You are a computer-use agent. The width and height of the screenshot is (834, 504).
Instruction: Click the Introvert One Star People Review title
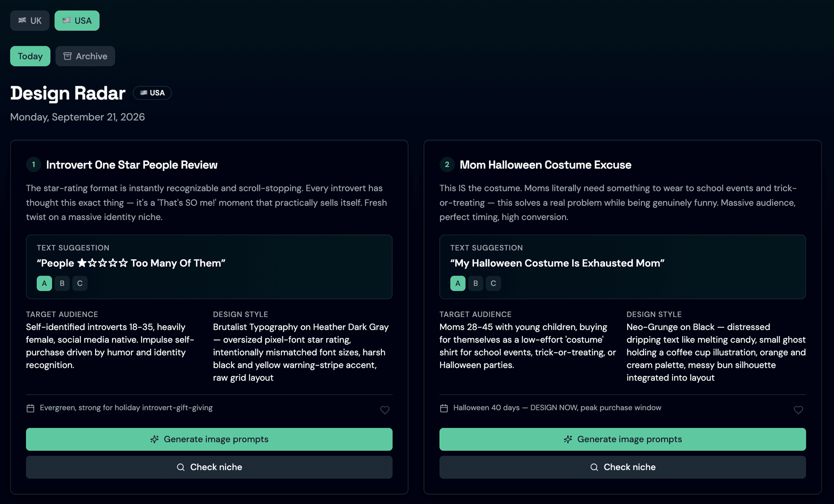pyautogui.click(x=132, y=165)
